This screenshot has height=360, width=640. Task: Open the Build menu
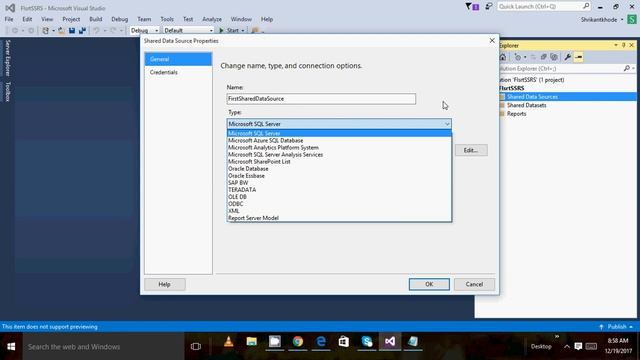pos(96,19)
